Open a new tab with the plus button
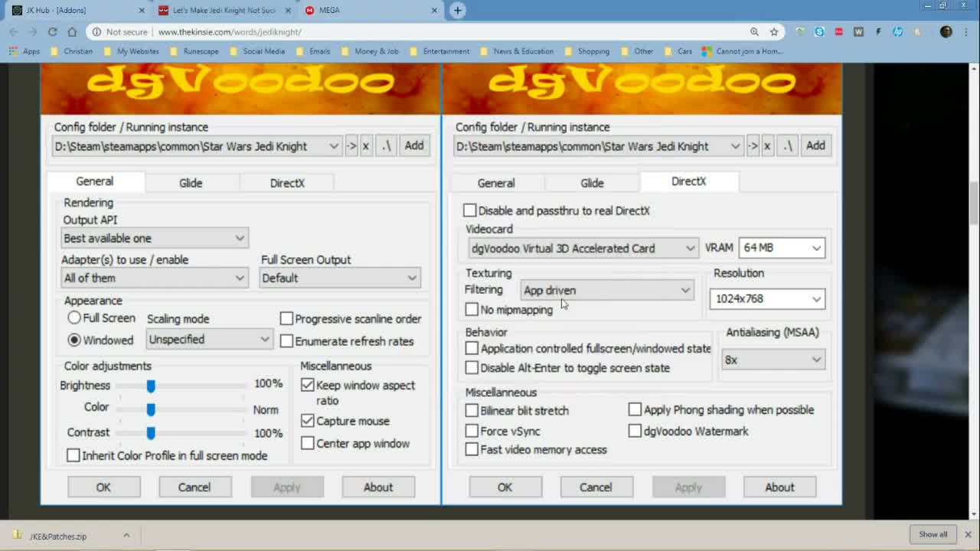Viewport: 980px width, 551px height. click(457, 10)
